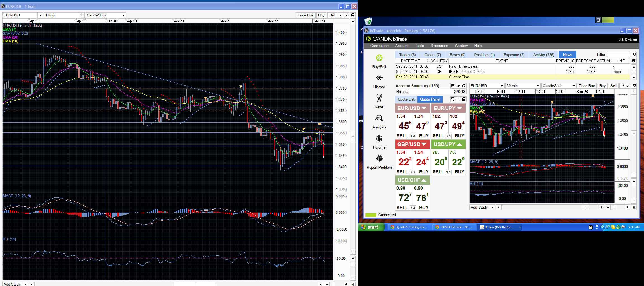Zoom in with plus button under 1 hour chart
The height and width of the screenshot is (286, 644).
(x=346, y=284)
